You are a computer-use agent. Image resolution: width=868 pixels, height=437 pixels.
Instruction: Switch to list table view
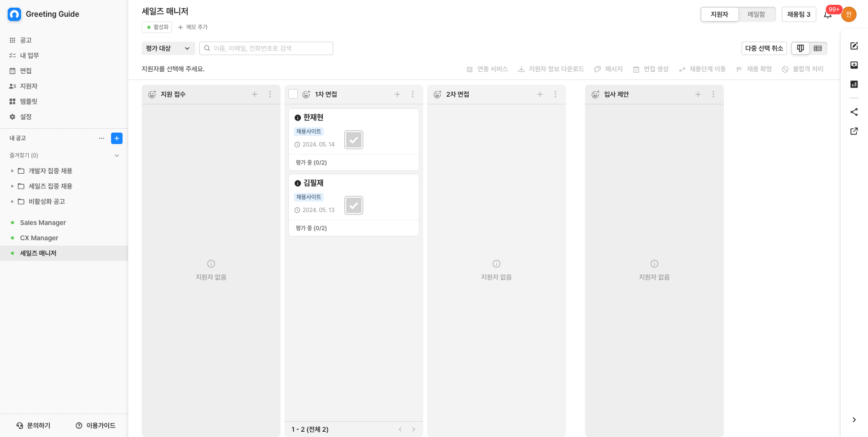coord(818,48)
